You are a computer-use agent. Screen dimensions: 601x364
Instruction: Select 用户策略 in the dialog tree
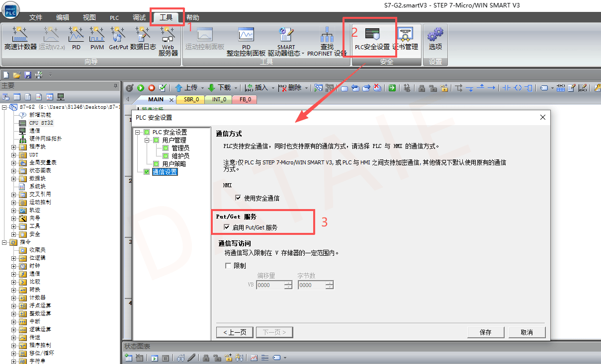pos(174,164)
